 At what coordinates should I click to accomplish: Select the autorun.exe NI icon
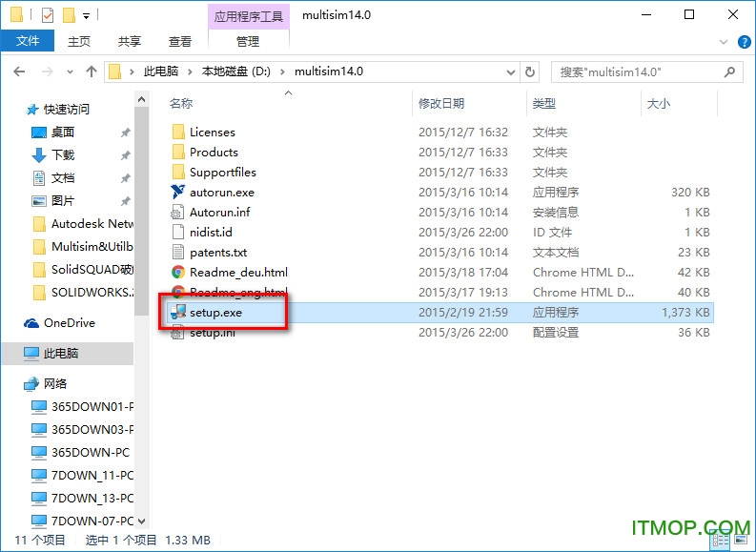pos(178,192)
